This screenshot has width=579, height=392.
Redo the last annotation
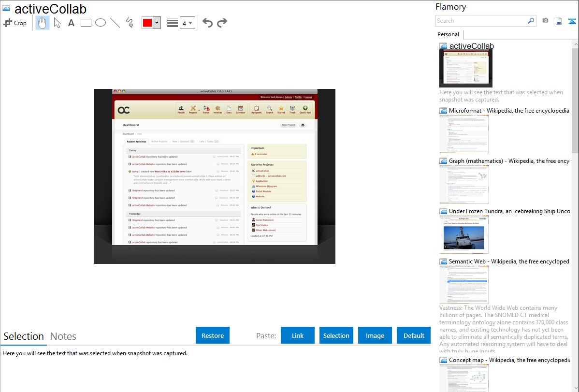point(222,23)
